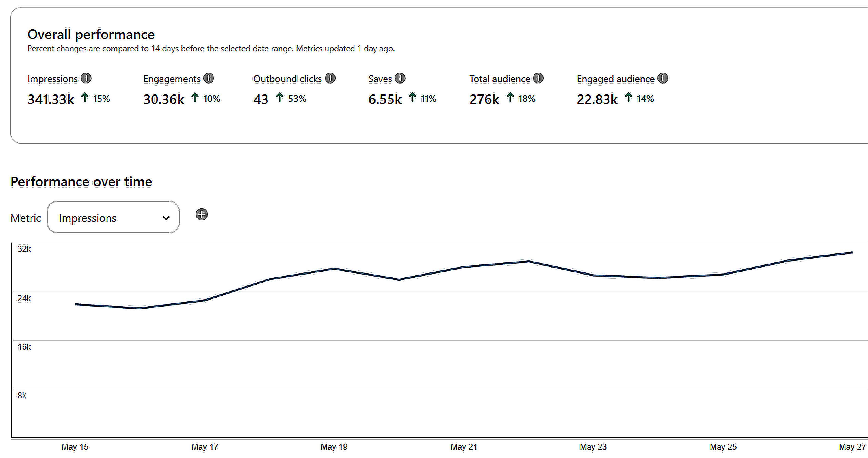Click the 6.55k Saves value

click(x=385, y=99)
